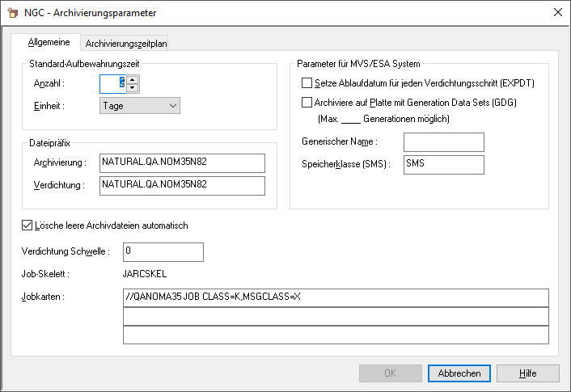Screen dimensions: 571x392
Task: Select the second empty Jobkarten line
Action: [x=335, y=316]
